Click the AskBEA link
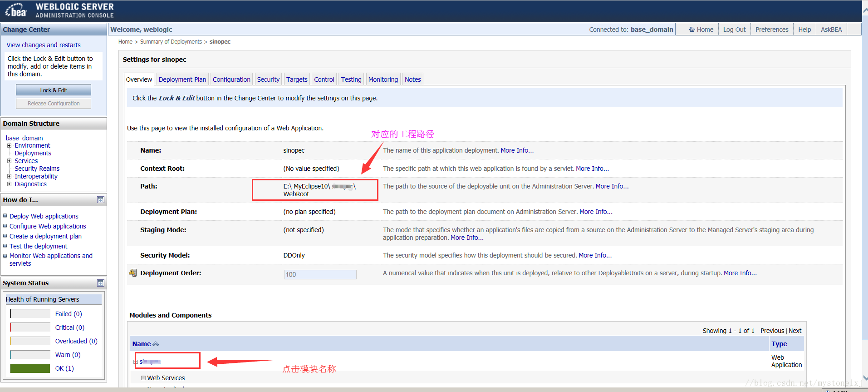The image size is (868, 392). [x=831, y=30]
